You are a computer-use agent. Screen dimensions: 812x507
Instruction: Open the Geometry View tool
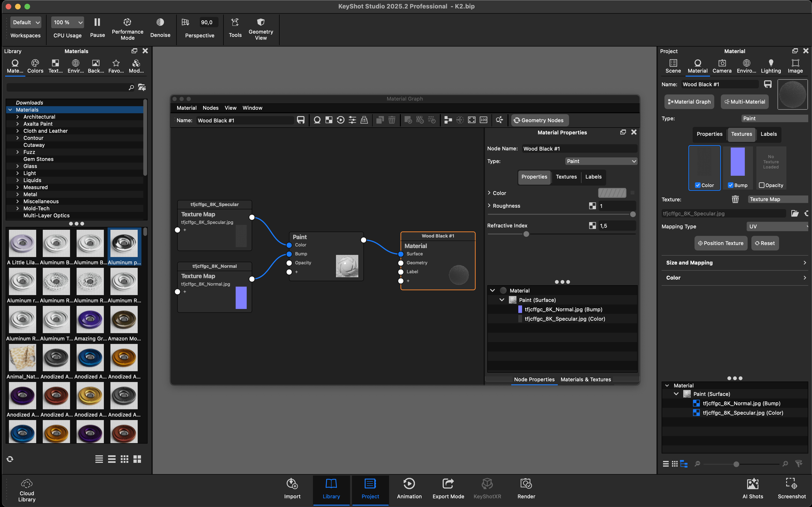click(261, 23)
